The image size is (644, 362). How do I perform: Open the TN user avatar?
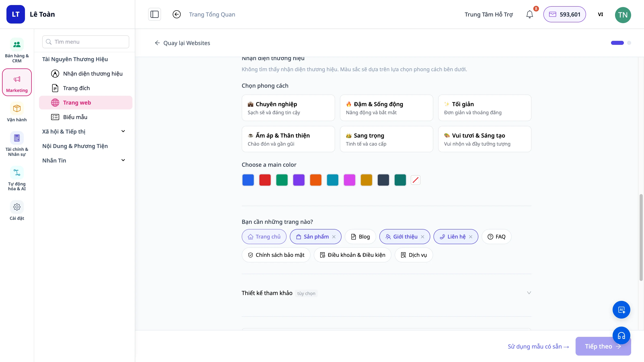[623, 15]
